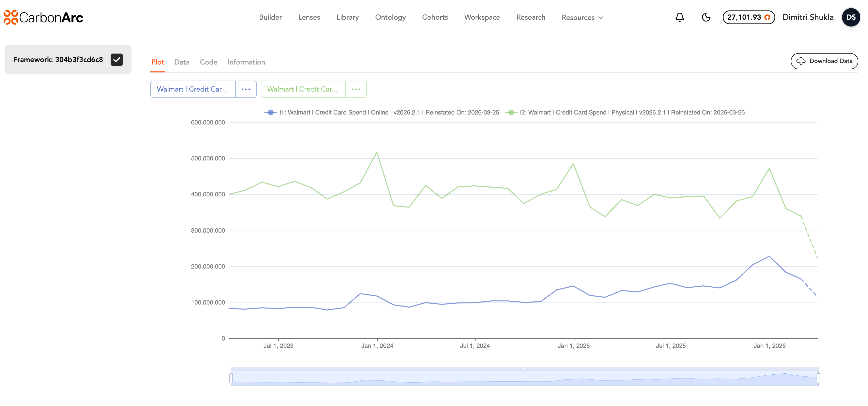This screenshot has width=868, height=406.
Task: Click the Download Data cloud icon
Action: pyautogui.click(x=801, y=61)
